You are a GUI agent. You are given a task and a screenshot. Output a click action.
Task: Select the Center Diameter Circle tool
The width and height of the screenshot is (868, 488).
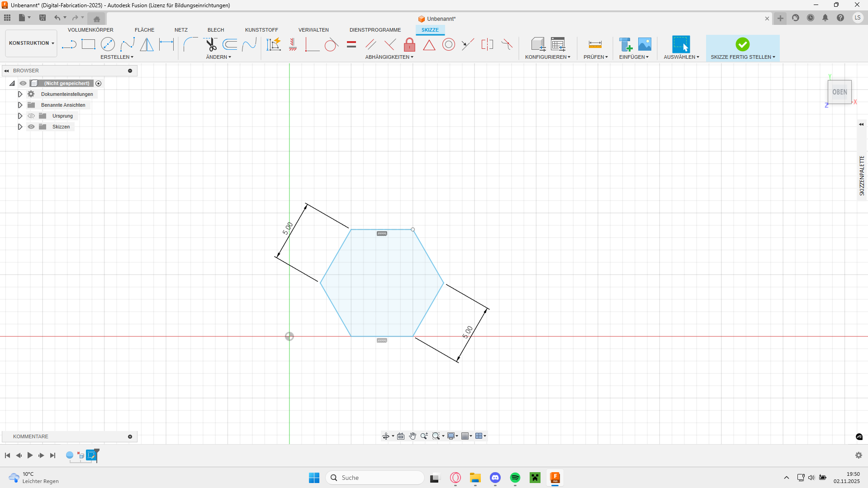point(108,44)
